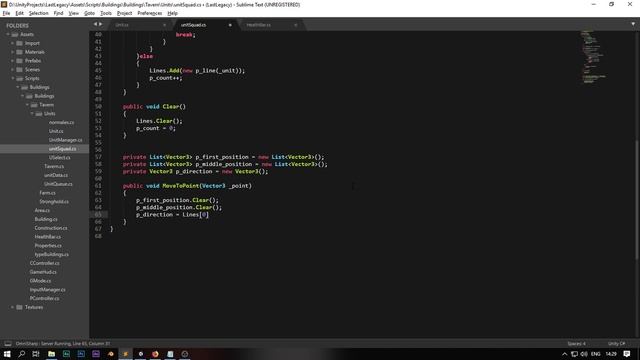
Task: Open File Explorer from the taskbar
Action: (51, 354)
